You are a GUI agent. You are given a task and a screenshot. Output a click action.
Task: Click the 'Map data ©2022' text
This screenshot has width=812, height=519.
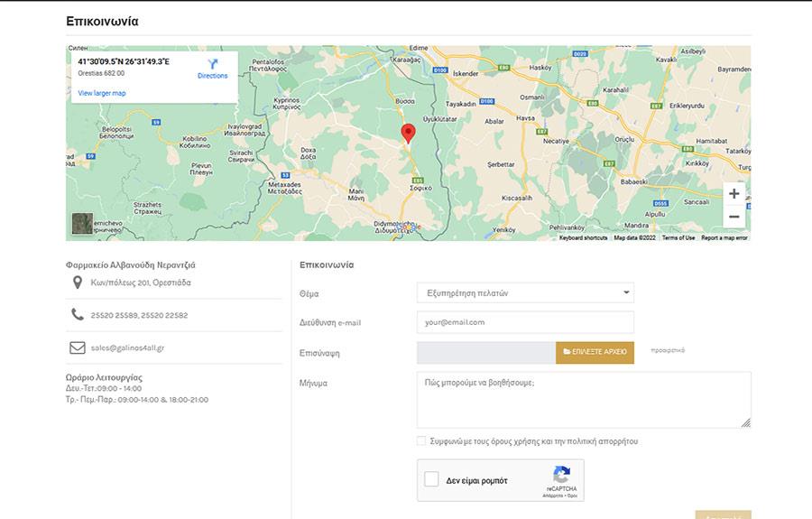(634, 237)
